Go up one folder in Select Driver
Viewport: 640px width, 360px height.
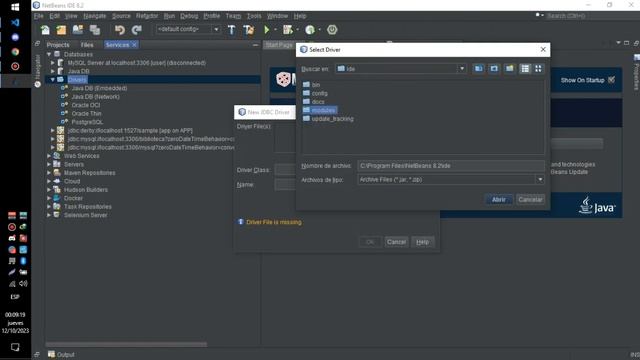[479, 69]
